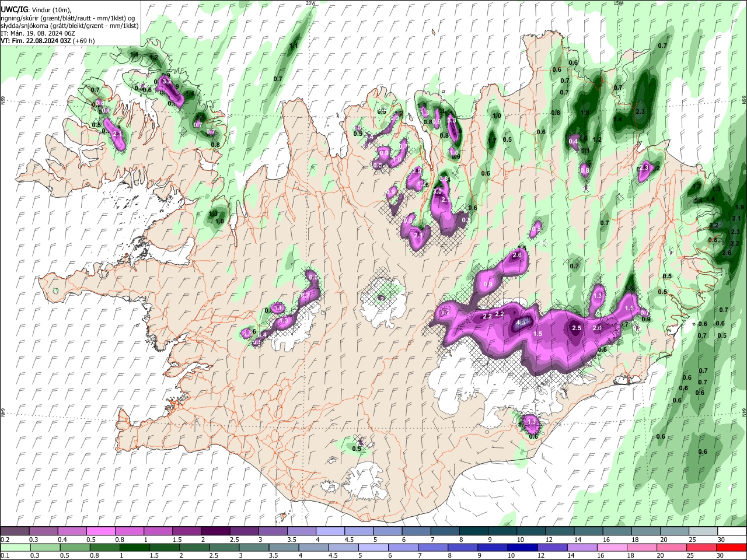Select the magenta-purple 1.5–2 top-row swatch
This screenshot has height=560, width=747.
(x=186, y=531)
